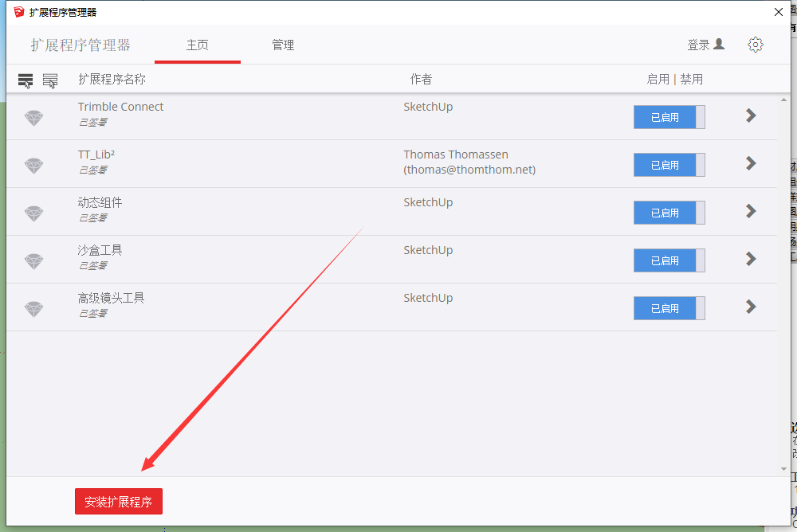Click the deselect-all extensions icon
797x532 pixels.
coord(49,80)
